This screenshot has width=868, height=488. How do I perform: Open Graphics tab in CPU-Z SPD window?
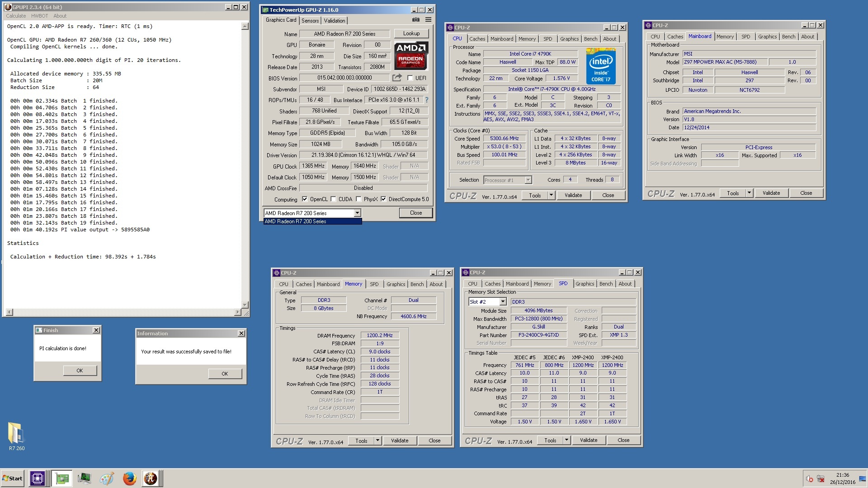pyautogui.click(x=585, y=284)
